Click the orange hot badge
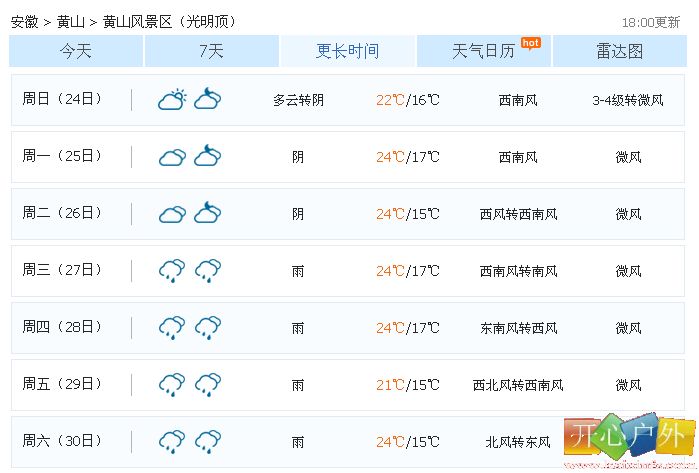Screen dimensions: 699x473 530,43
